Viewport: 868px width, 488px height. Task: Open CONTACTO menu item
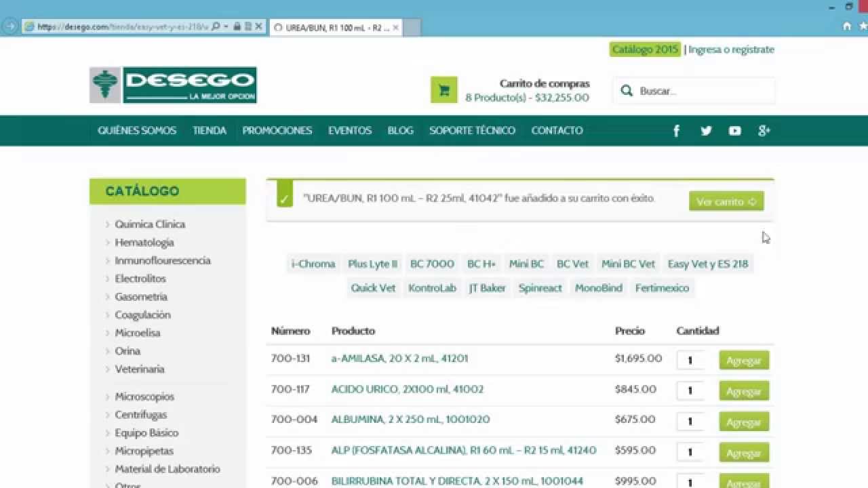pyautogui.click(x=557, y=131)
